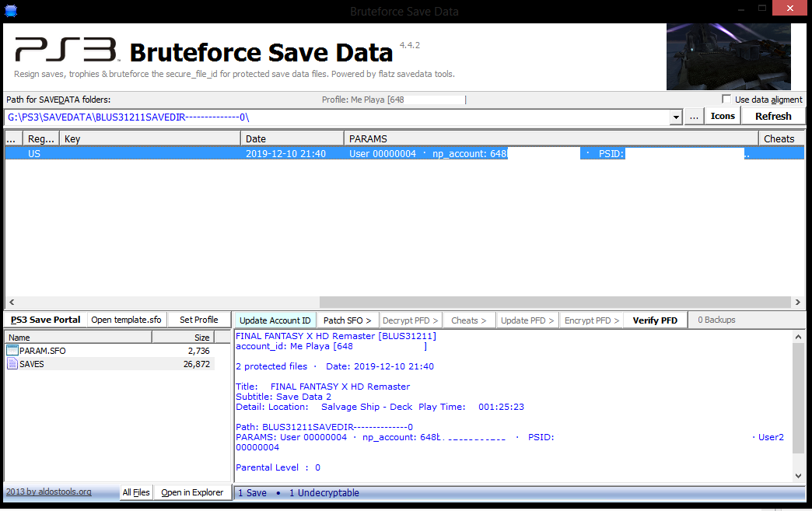The width and height of the screenshot is (812, 511).
Task: Select the SAVES file name
Action: tap(32, 364)
